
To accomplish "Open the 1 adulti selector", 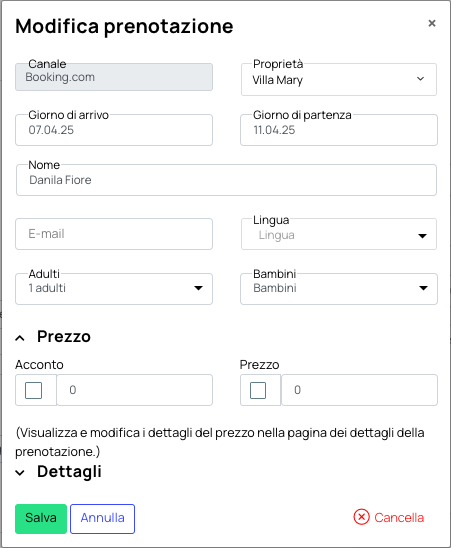I will click(114, 289).
